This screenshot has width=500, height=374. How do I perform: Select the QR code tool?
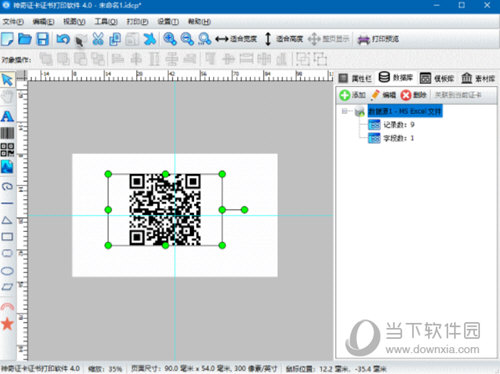pyautogui.click(x=7, y=150)
